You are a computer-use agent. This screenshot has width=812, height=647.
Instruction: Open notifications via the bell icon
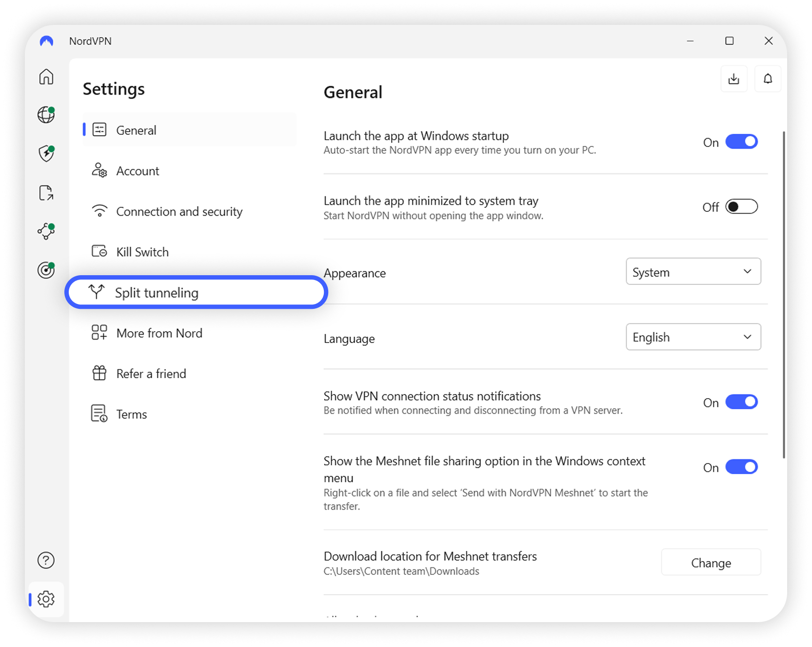768,79
